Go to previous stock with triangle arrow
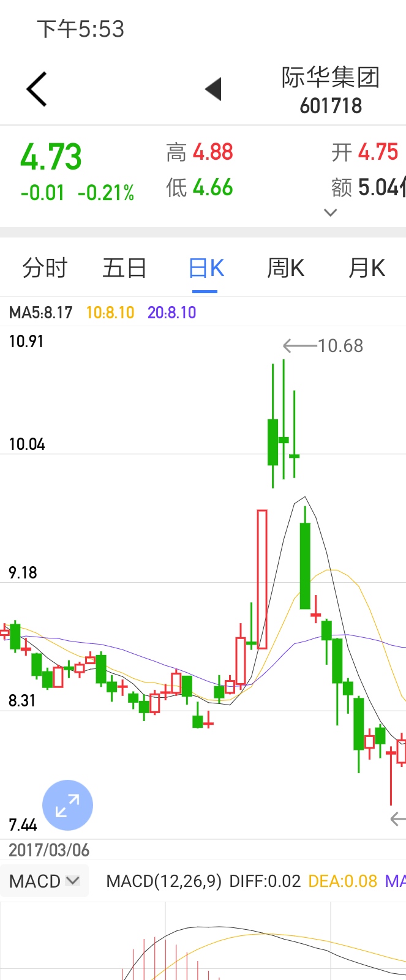406x980 pixels. tap(213, 89)
